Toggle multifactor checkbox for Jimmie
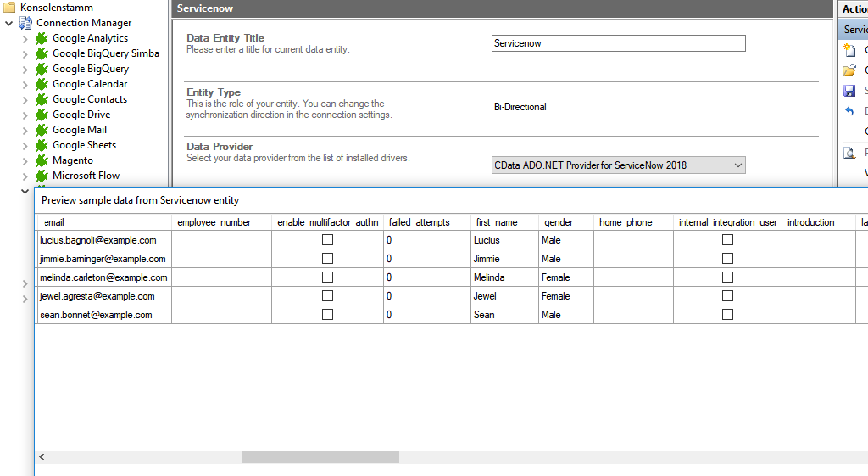Screen dimensions: 868x476 tap(328, 259)
